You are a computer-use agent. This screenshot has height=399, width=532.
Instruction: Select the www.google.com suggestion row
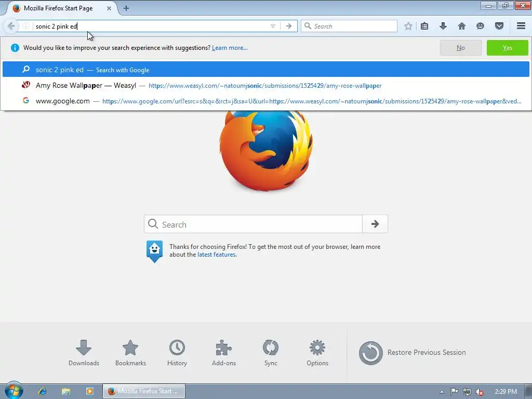click(266, 101)
